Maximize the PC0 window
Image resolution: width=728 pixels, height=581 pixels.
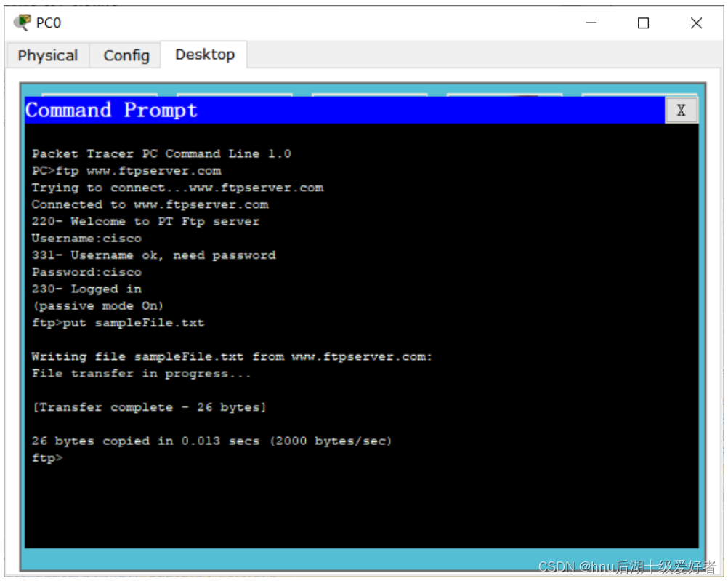tap(643, 23)
